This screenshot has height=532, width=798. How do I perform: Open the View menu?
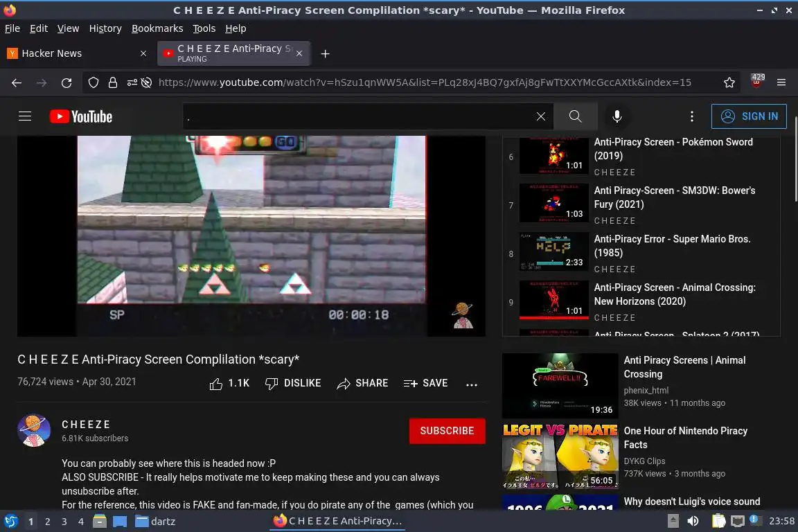(68, 28)
